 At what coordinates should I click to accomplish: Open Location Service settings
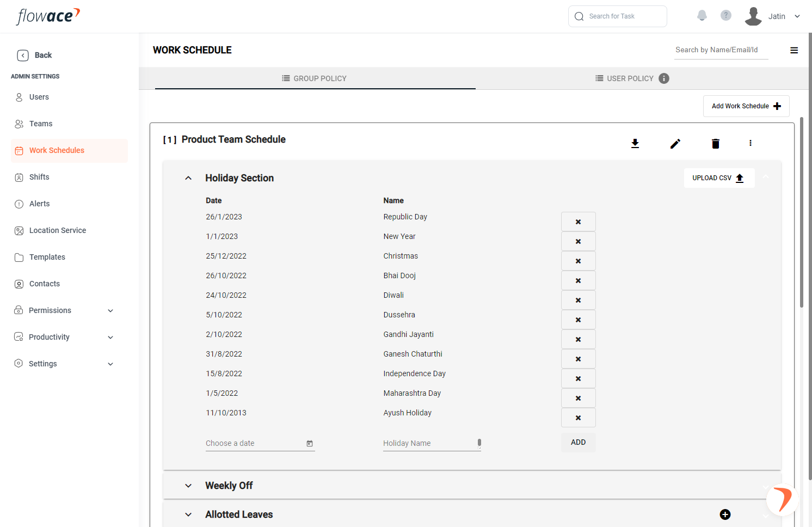[69, 230]
